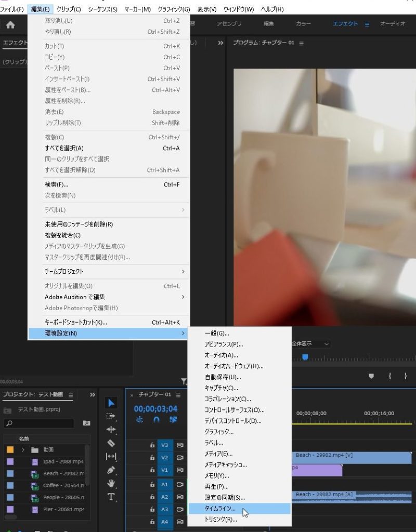Viewport: 416px width, 532px height.
Task: Toggle lock on track V3
Action: (x=152, y=445)
